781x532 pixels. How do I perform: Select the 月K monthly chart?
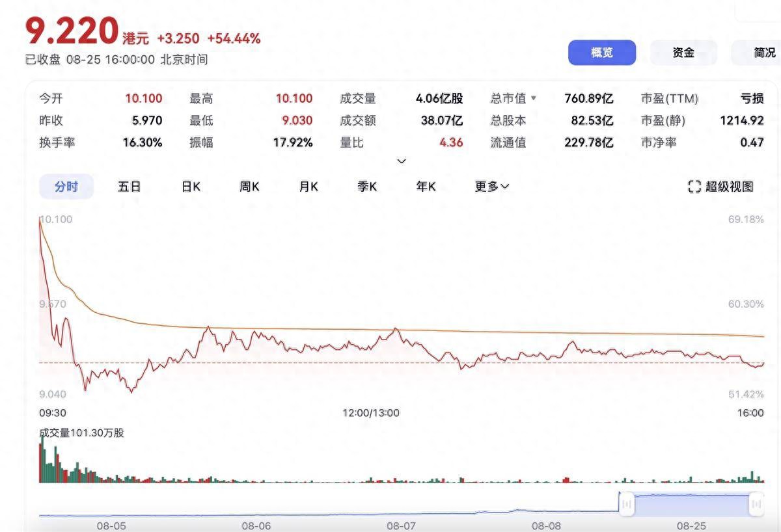[x=308, y=187]
